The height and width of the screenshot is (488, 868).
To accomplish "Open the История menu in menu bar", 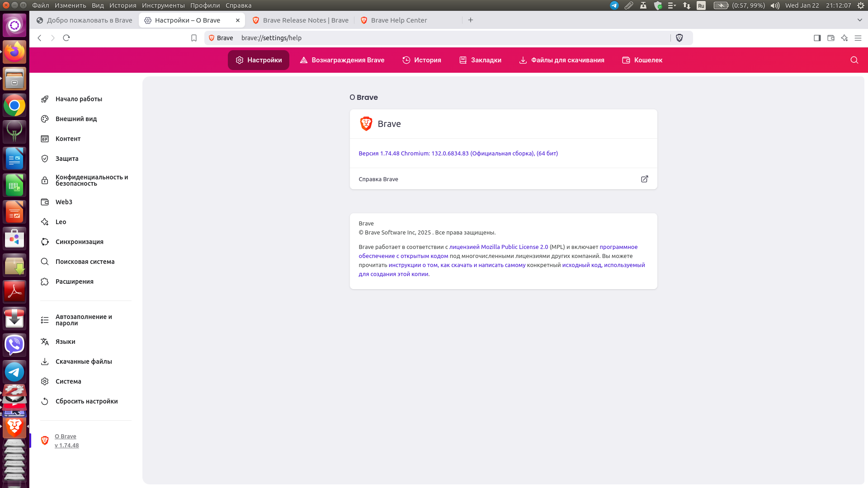I will (123, 5).
